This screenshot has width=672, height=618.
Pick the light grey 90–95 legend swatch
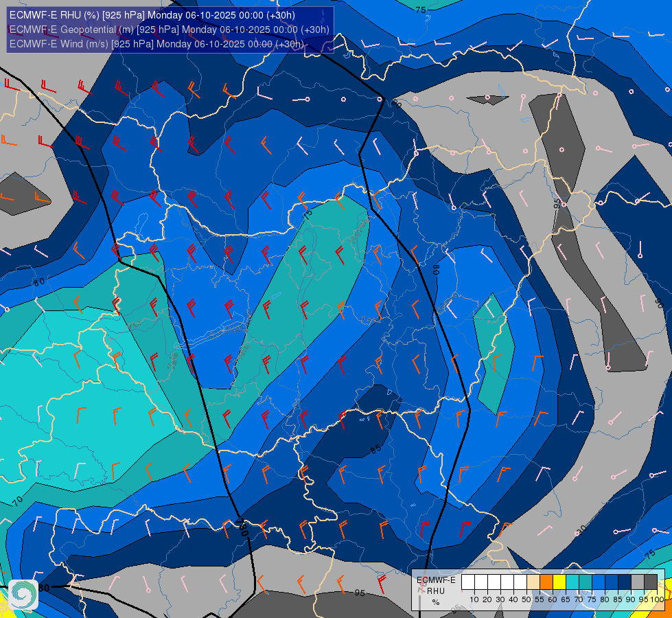[x=638, y=582]
